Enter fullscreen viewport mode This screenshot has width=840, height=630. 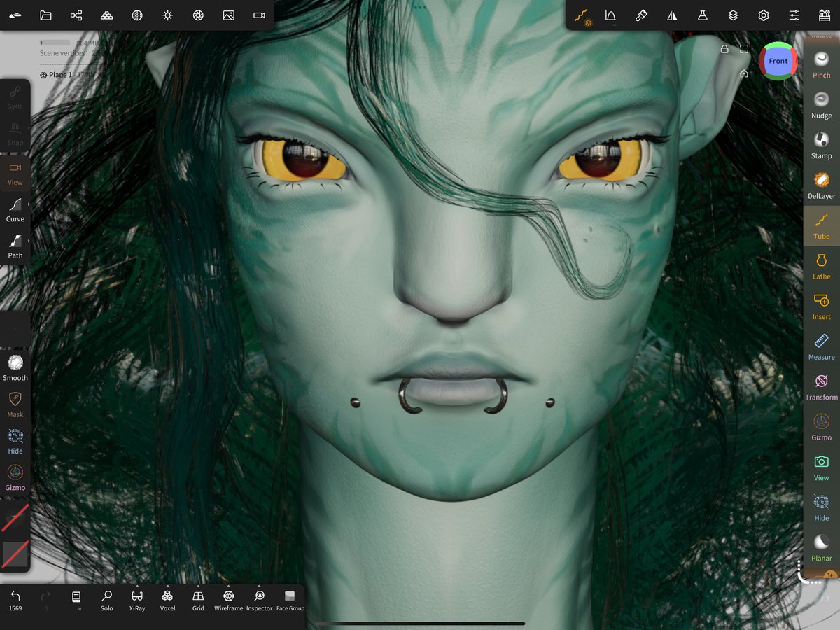coord(744,49)
